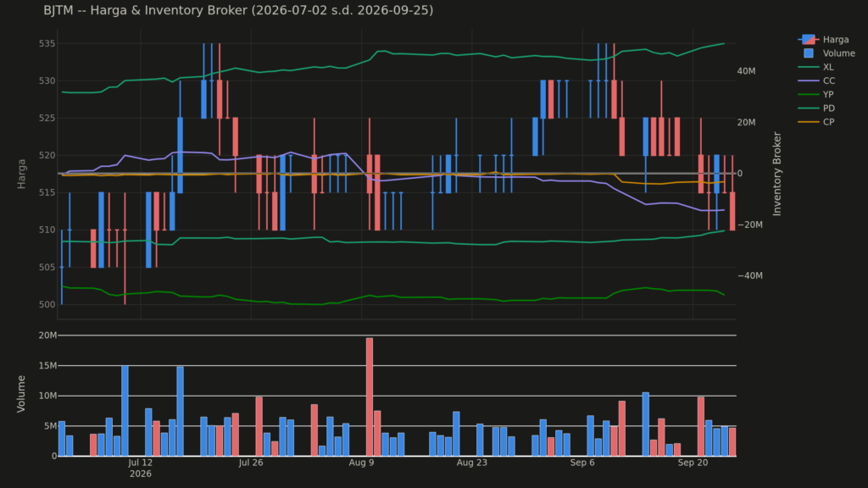Click the Jul 26 date label

pyautogui.click(x=251, y=463)
